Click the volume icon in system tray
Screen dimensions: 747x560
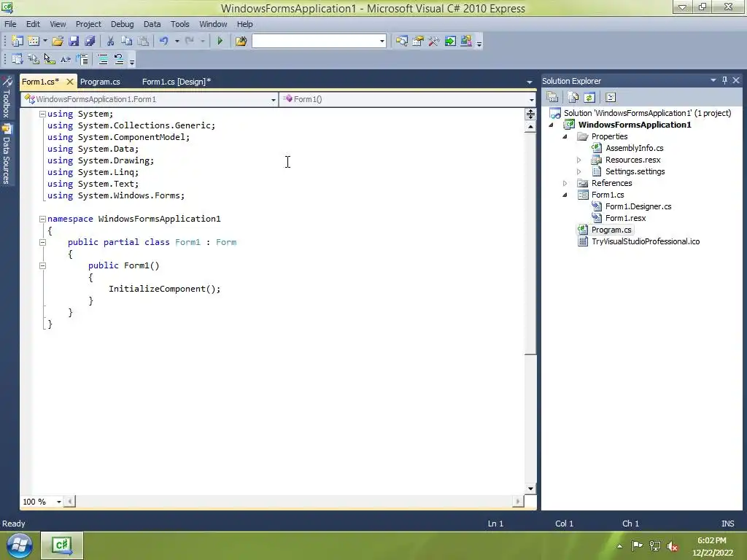pos(672,546)
